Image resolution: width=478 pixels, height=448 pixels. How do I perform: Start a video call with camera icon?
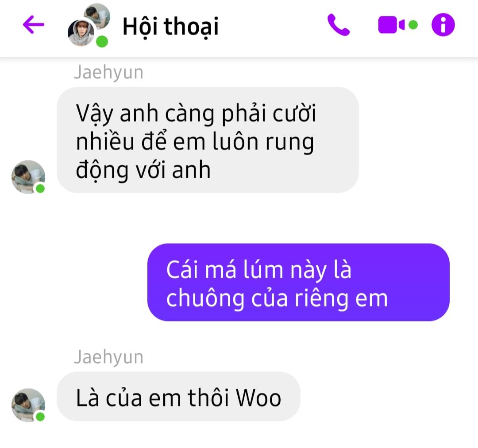[x=391, y=25]
